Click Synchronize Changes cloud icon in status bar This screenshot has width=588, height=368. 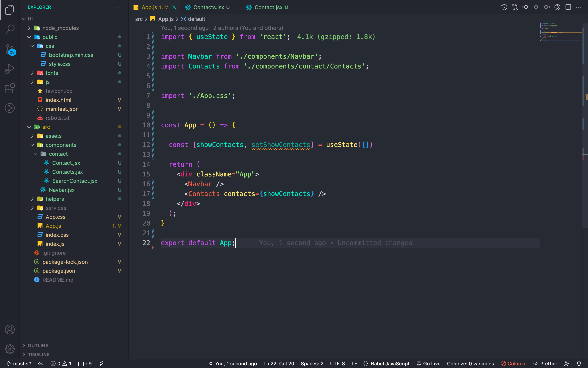(x=41, y=364)
